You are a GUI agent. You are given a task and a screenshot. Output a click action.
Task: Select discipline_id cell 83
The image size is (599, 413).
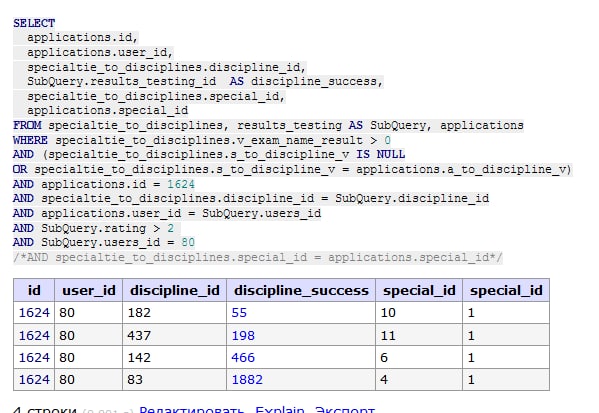(x=175, y=380)
